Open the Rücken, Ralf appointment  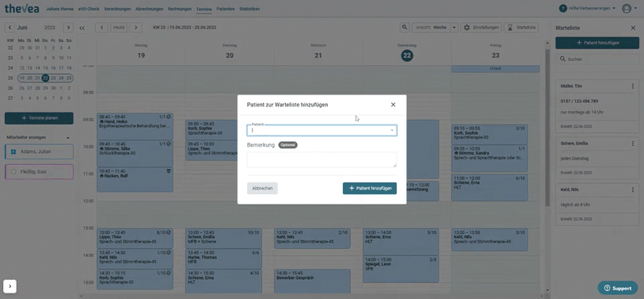[135, 179]
